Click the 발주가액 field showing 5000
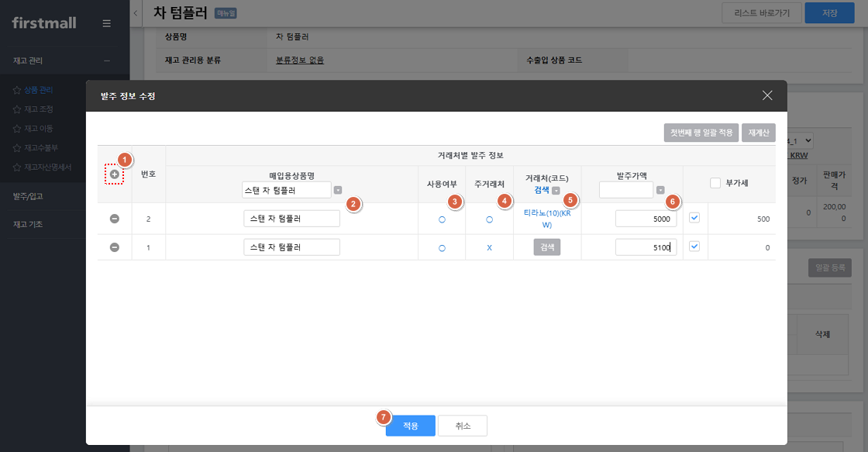868x452 pixels. point(646,219)
